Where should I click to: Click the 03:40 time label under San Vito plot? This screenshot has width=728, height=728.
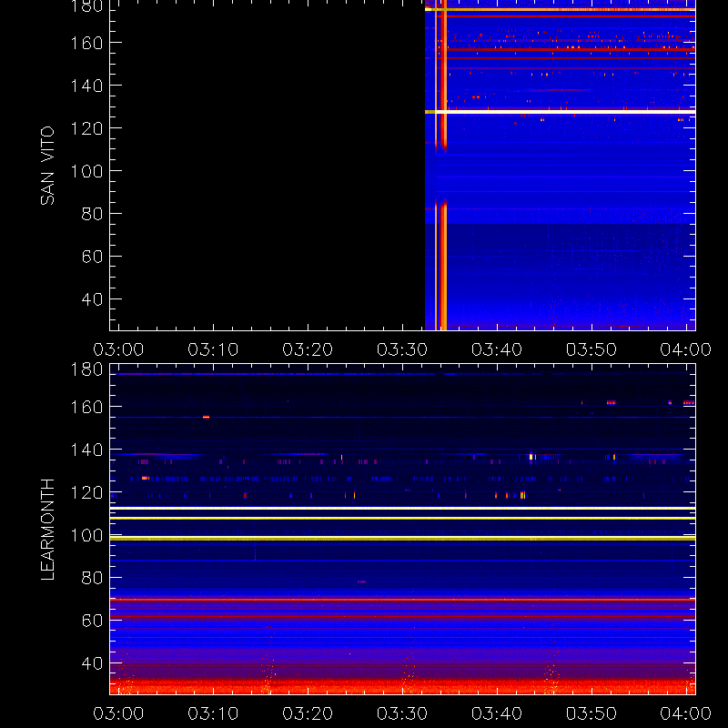497,349
